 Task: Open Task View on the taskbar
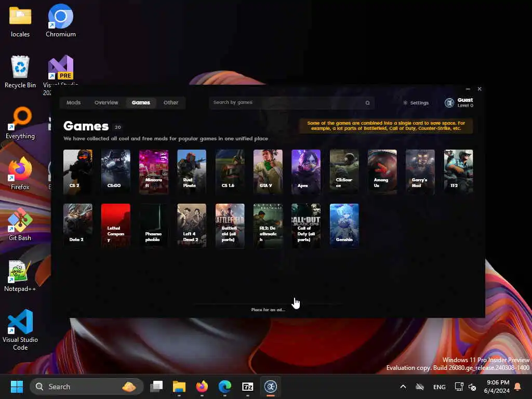pyautogui.click(x=156, y=387)
